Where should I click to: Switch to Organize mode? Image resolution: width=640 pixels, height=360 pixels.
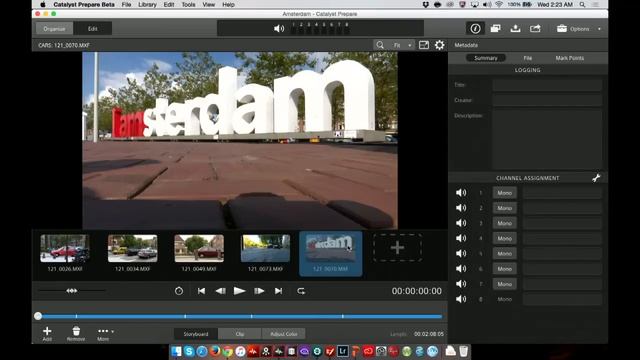(x=54, y=29)
